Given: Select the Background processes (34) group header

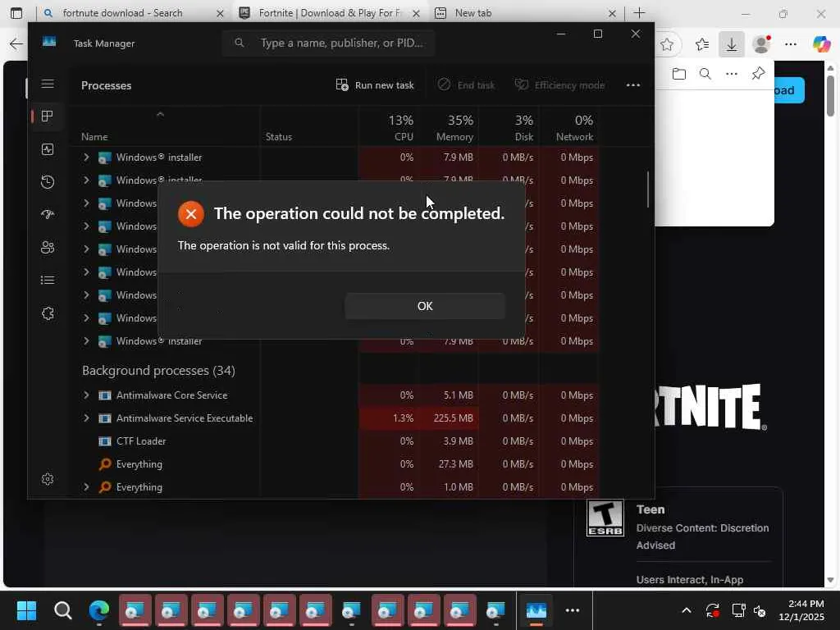Looking at the screenshot, I should click(158, 371).
